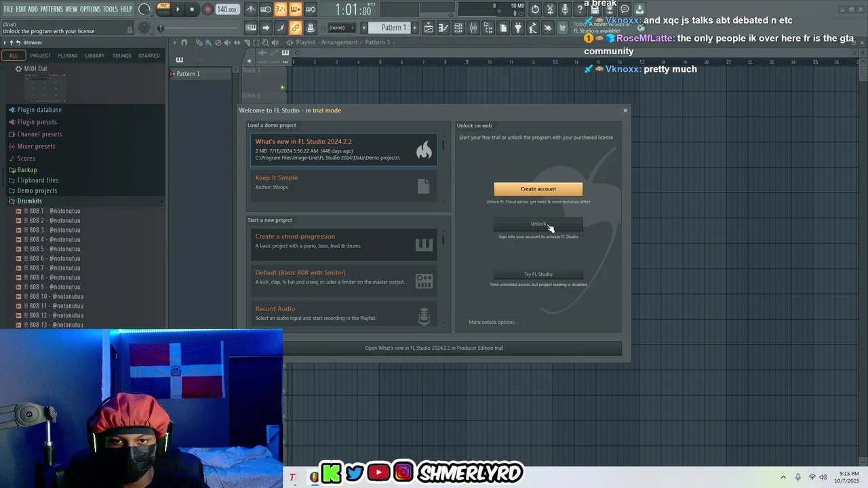Screen dimensions: 868x488
Task: Select the playlist paint brush tool
Action: [208, 42]
